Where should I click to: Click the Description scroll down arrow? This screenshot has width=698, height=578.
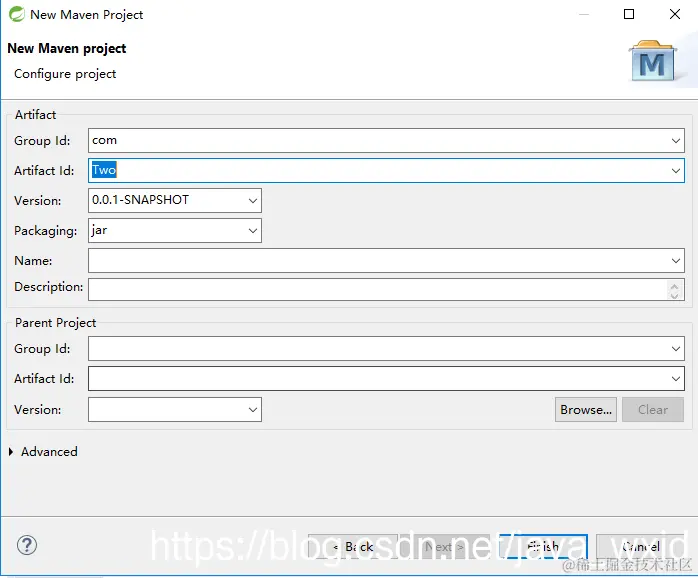click(x=674, y=295)
